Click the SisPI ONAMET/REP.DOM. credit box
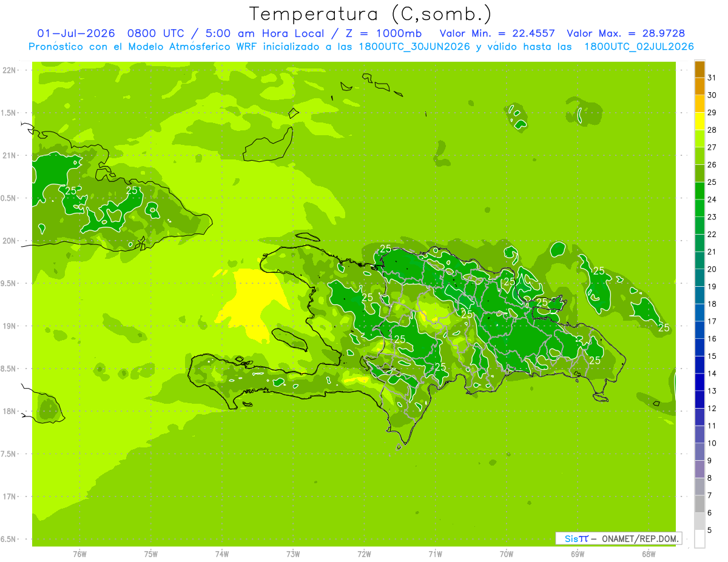 tap(618, 538)
